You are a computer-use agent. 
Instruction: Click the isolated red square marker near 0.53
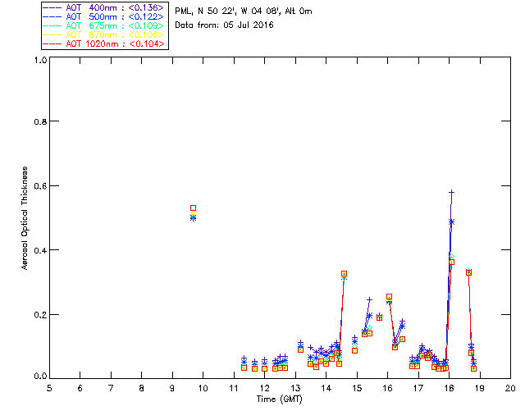[194, 208]
